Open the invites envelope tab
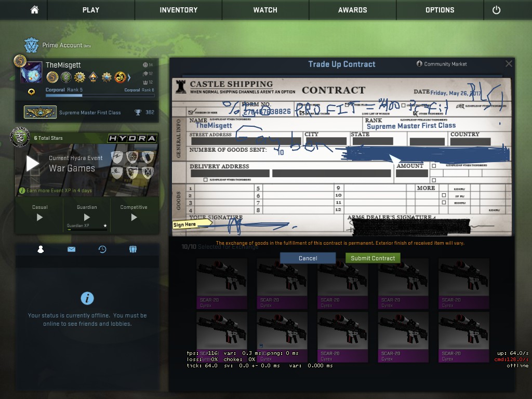 coord(71,249)
